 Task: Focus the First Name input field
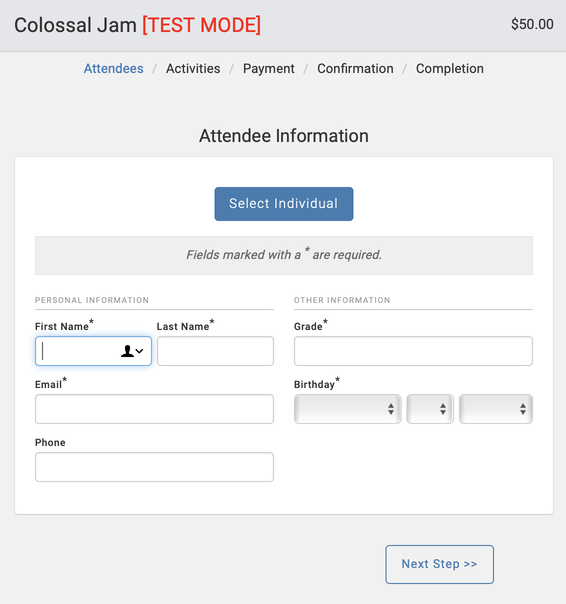point(93,351)
